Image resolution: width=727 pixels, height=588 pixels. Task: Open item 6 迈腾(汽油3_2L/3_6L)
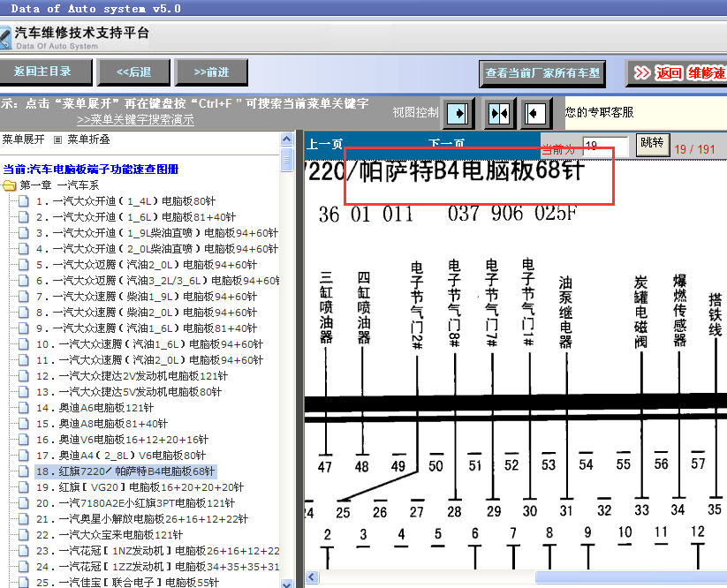[157, 281]
